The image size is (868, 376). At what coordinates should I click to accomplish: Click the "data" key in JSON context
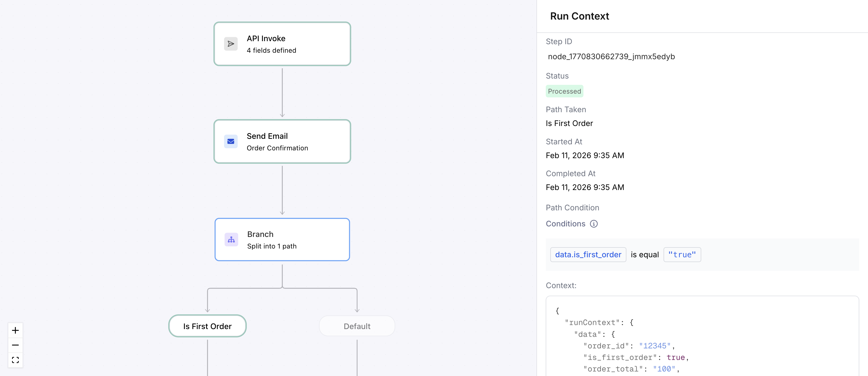[588, 335]
